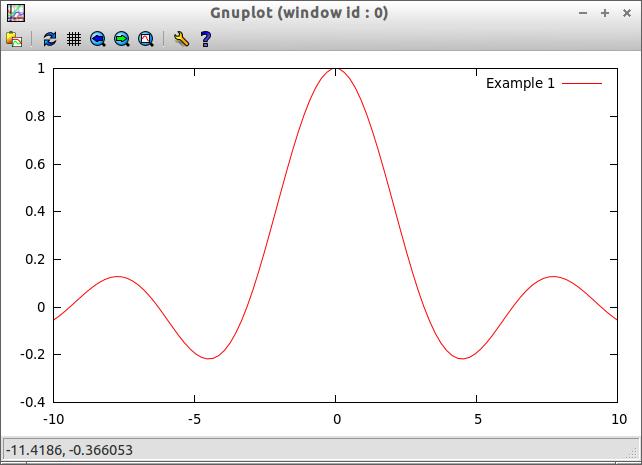642x465 pixels.
Task: Apply the next zoom settings
Action: [122, 39]
